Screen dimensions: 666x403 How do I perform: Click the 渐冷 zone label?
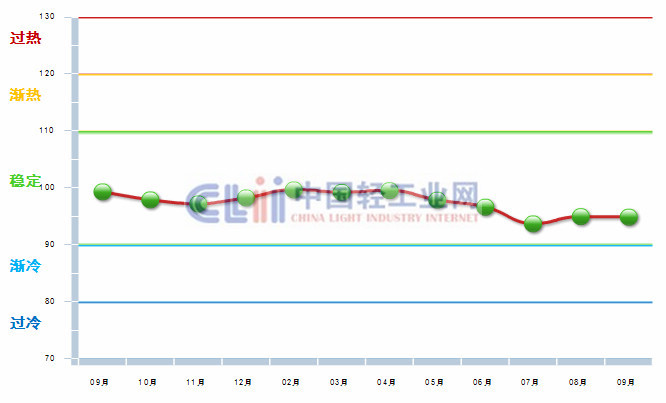tap(25, 266)
